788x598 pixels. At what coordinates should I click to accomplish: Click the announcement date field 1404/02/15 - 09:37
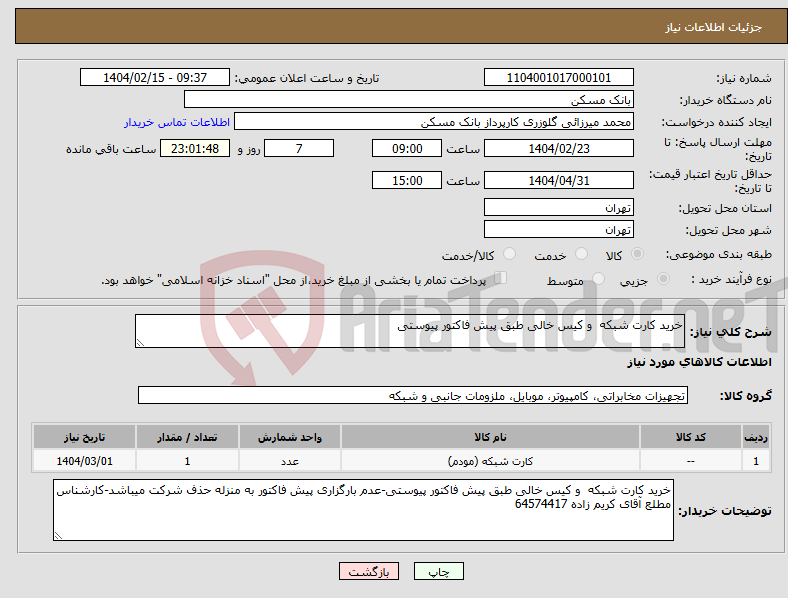[155, 77]
